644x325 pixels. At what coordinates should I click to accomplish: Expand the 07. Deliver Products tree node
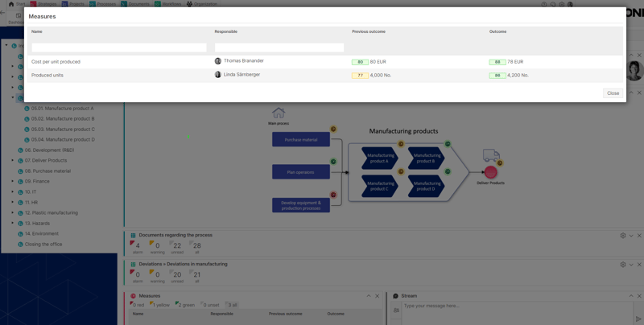(13, 161)
